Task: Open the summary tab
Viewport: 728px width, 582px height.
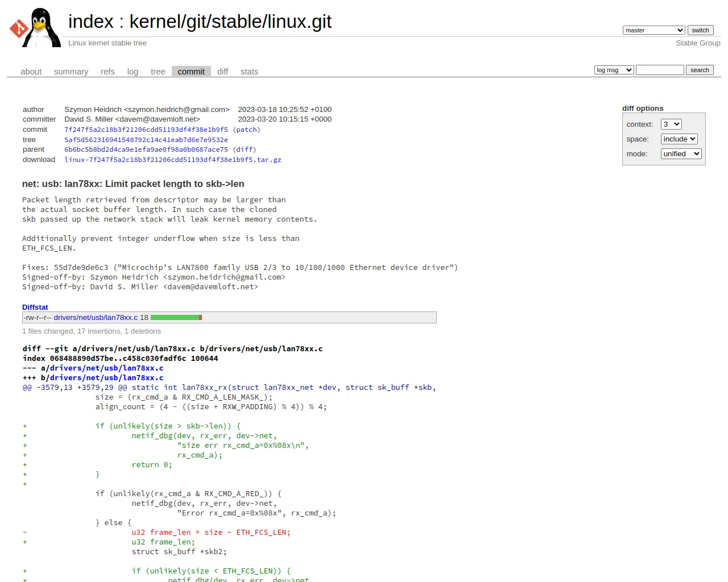Action: (x=71, y=72)
